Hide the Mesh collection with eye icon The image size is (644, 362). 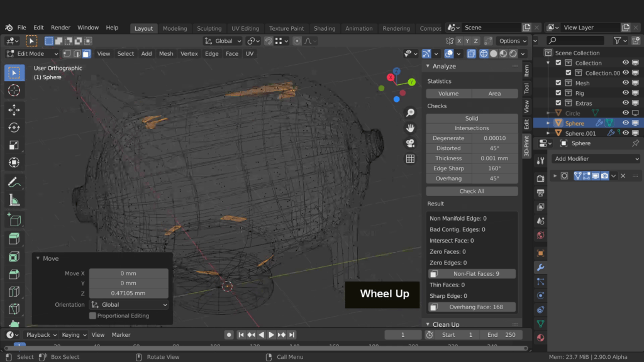coord(626,83)
